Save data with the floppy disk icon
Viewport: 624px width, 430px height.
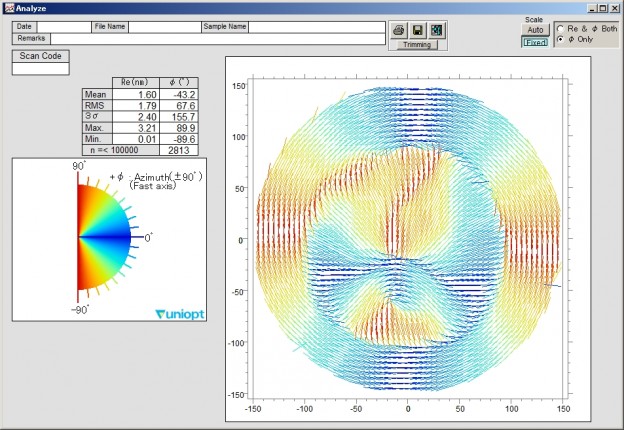pyautogui.click(x=417, y=30)
